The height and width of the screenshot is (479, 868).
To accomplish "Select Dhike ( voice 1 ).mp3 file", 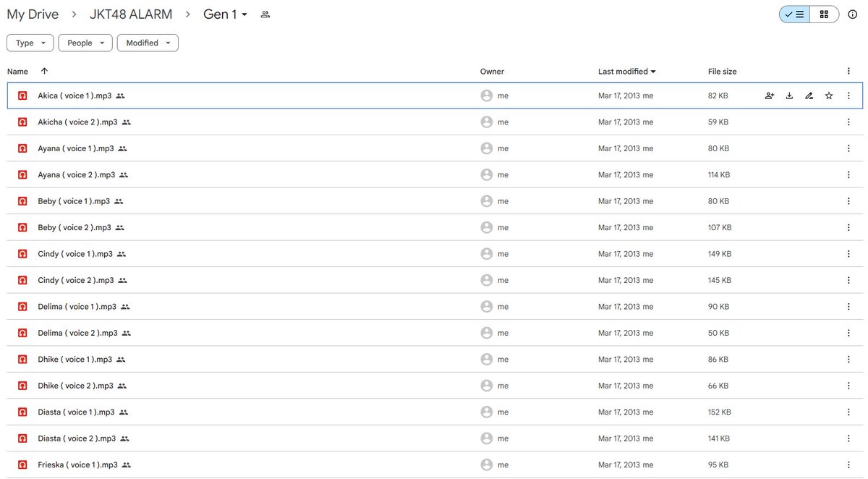I will (x=434, y=360).
